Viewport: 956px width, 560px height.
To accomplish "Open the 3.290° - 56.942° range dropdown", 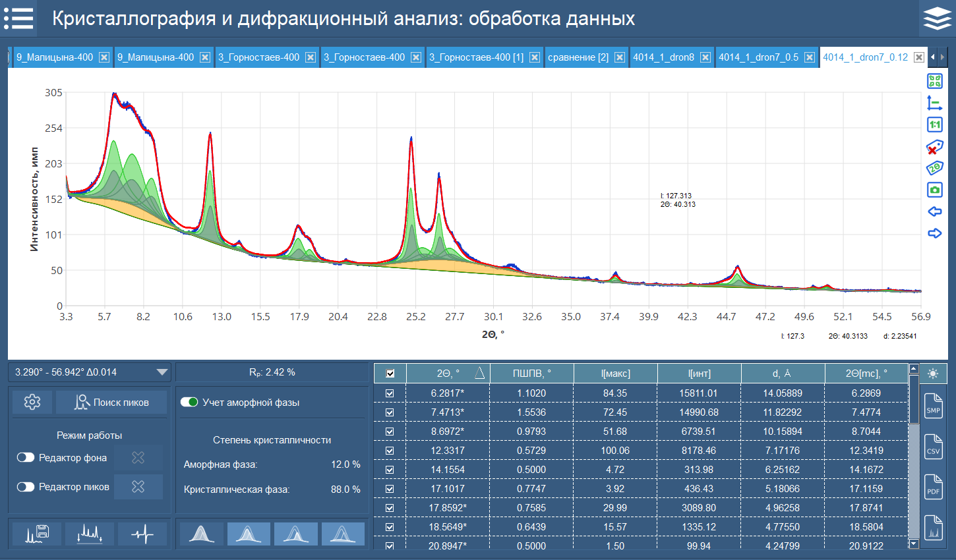I will point(161,372).
